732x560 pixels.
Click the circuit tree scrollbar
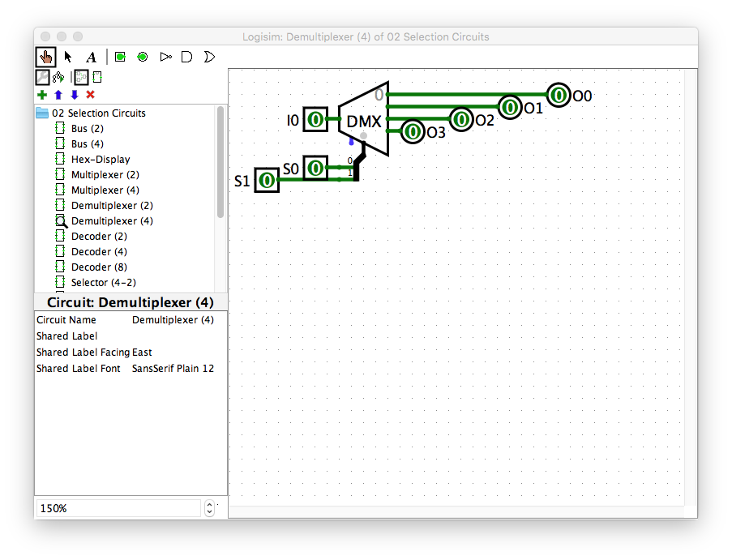coord(220,162)
